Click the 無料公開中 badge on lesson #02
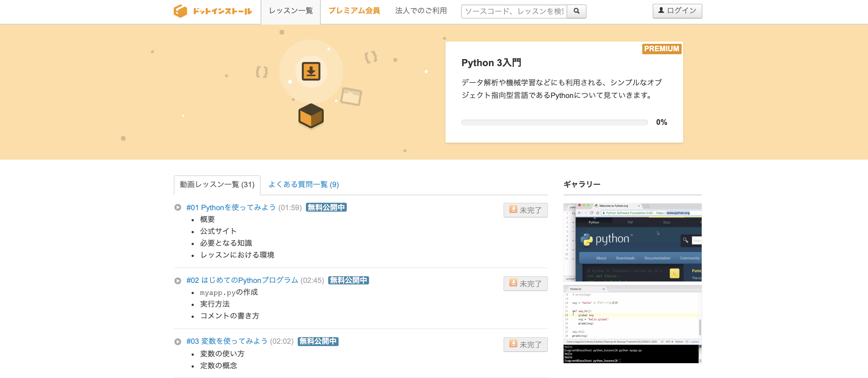 pos(349,280)
